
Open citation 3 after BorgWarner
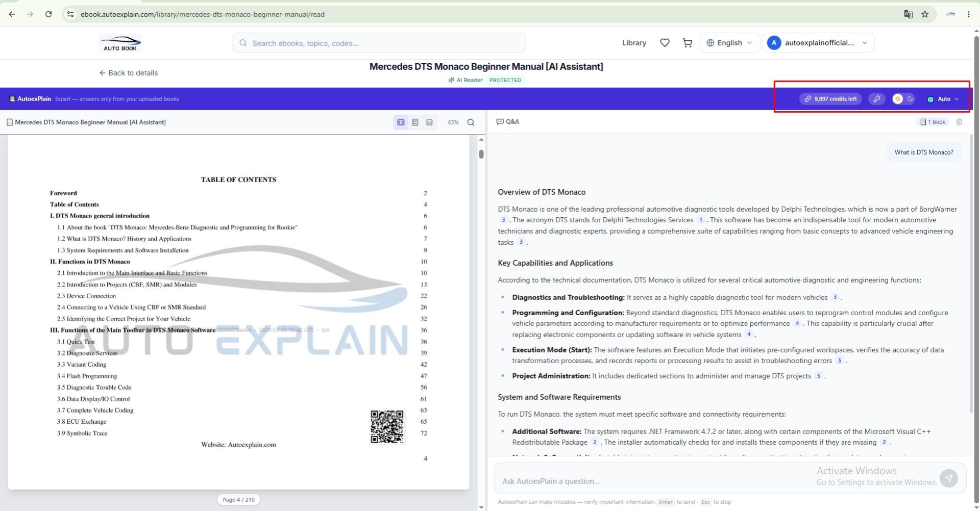click(503, 220)
